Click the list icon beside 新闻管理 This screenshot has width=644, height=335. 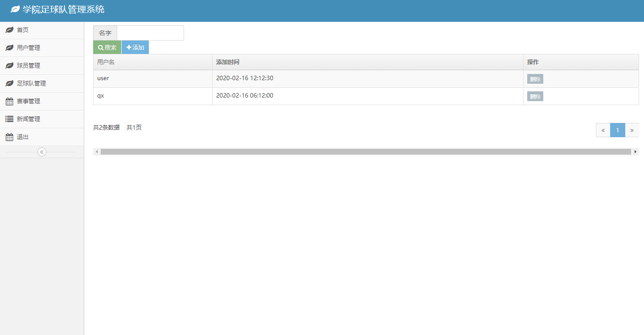(x=9, y=119)
